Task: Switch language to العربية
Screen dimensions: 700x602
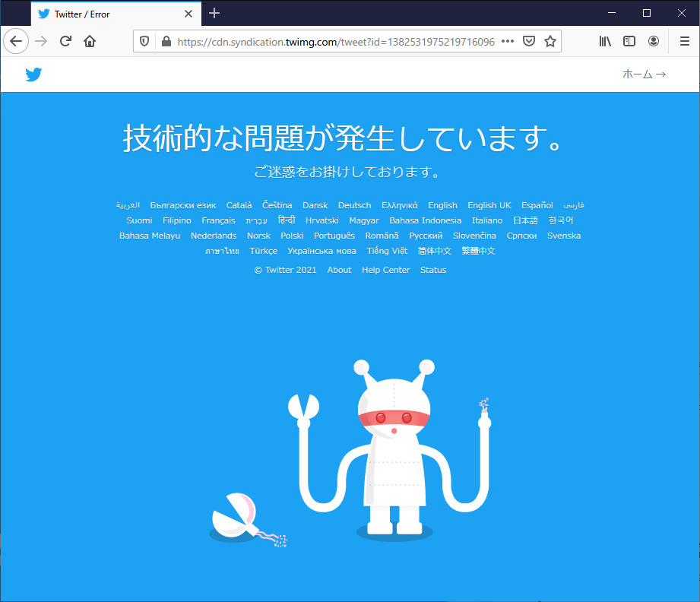Action: point(128,205)
